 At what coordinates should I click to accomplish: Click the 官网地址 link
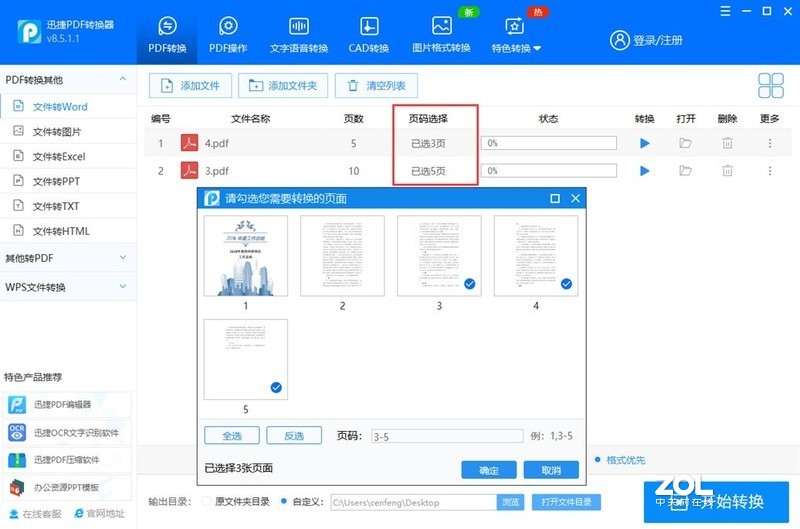tap(99, 514)
